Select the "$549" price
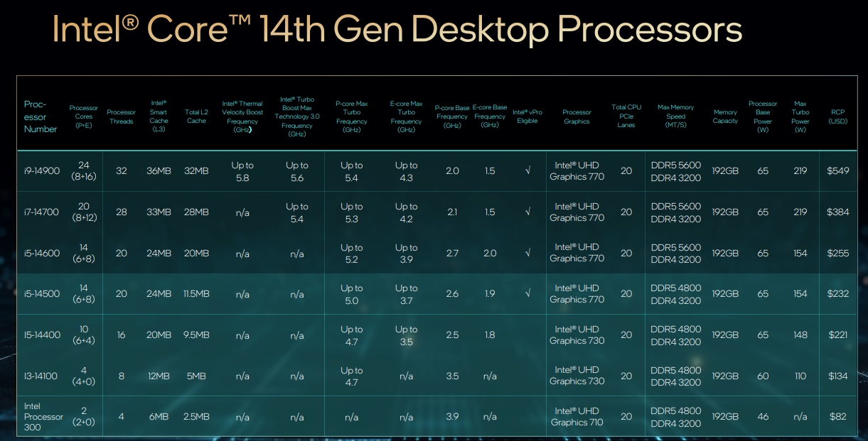 click(x=838, y=171)
